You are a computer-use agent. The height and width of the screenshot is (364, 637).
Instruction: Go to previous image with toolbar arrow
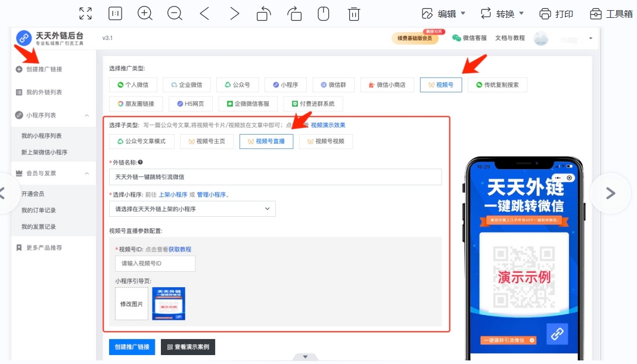point(204,14)
